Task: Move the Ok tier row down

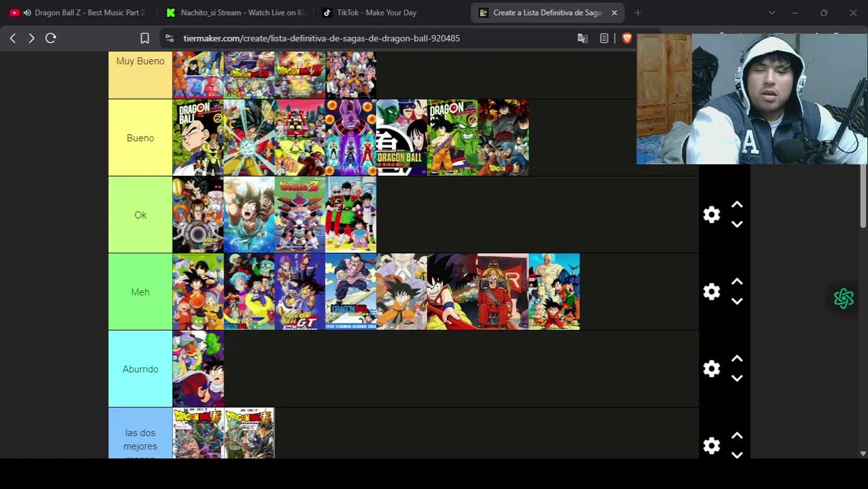Action: click(737, 224)
